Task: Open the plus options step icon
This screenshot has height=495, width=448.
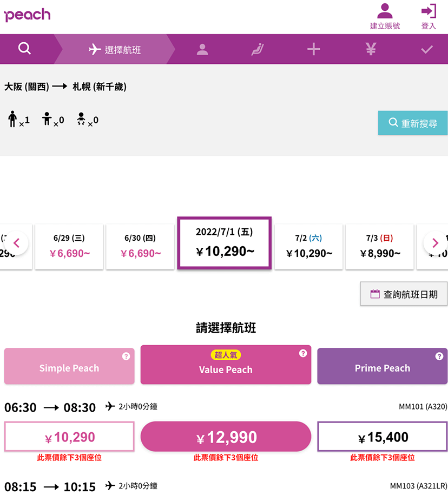Action: tap(313, 49)
